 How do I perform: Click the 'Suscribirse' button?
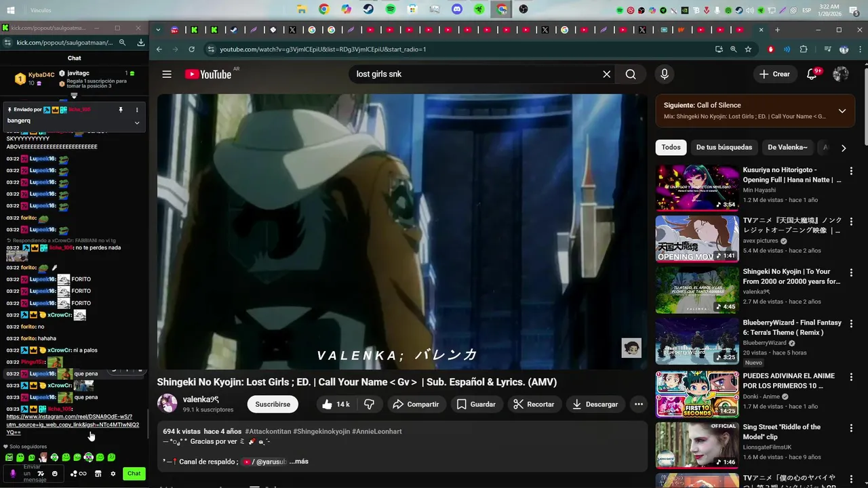tap(273, 404)
